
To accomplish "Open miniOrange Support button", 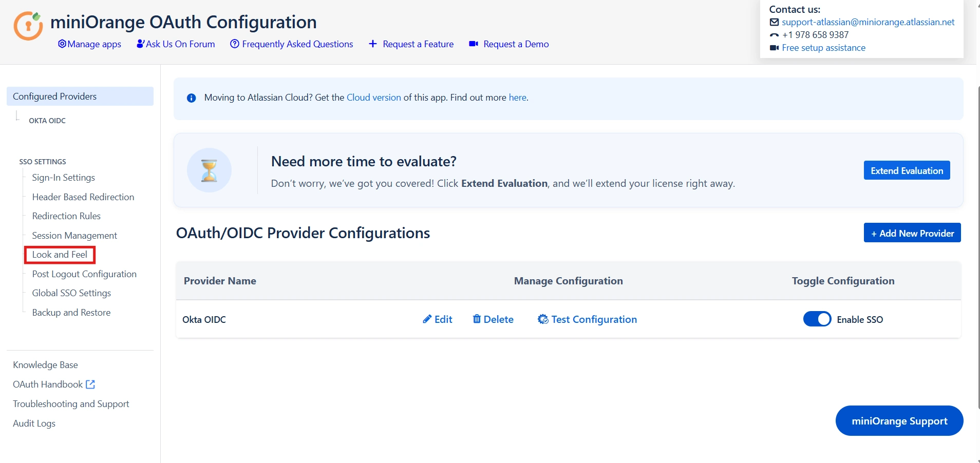I will point(899,421).
